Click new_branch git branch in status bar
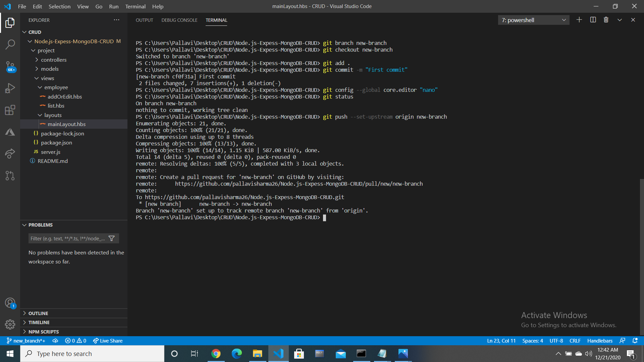This screenshot has height=362, width=644. 26,341
